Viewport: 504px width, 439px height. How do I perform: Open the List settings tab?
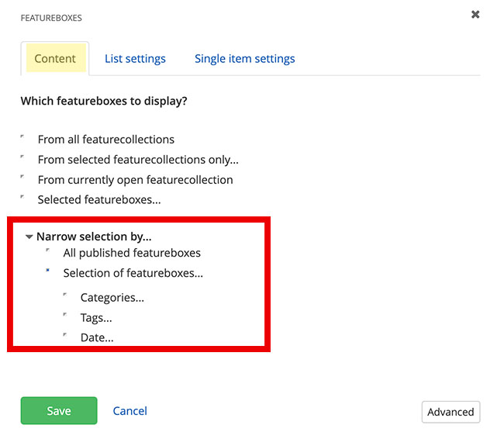135,58
